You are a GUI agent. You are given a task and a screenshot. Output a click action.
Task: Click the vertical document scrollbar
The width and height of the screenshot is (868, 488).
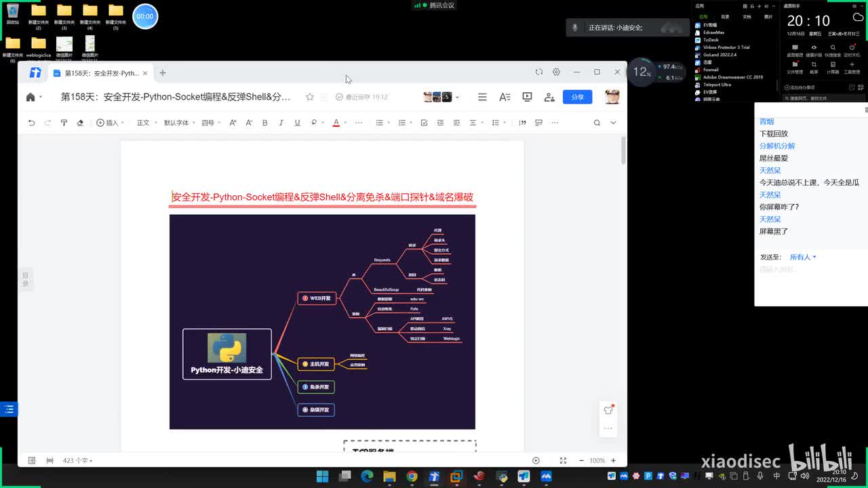623,150
